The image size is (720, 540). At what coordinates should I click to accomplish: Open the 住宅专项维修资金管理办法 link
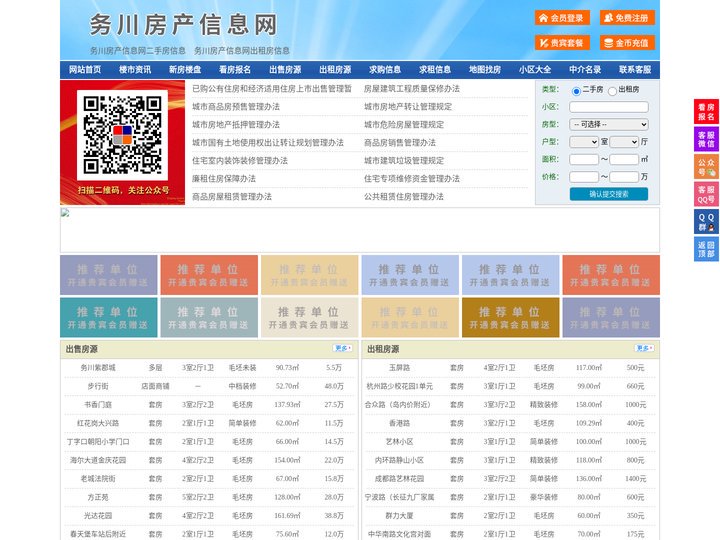(412, 179)
